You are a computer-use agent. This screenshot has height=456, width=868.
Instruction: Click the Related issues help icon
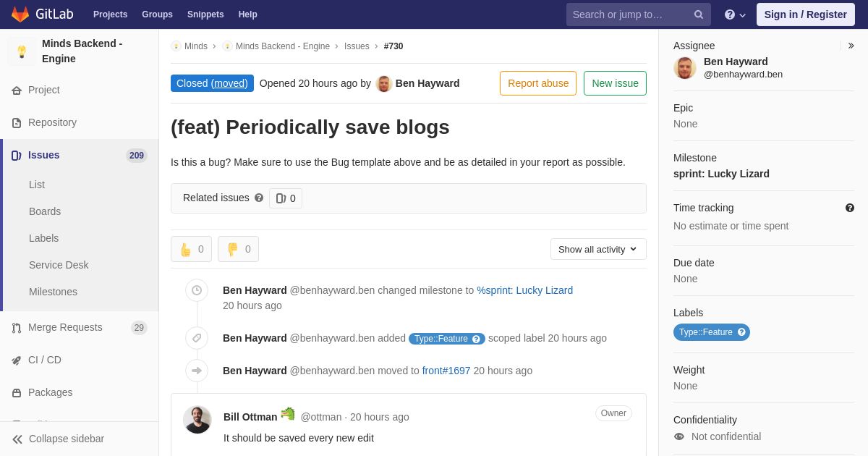(x=259, y=198)
